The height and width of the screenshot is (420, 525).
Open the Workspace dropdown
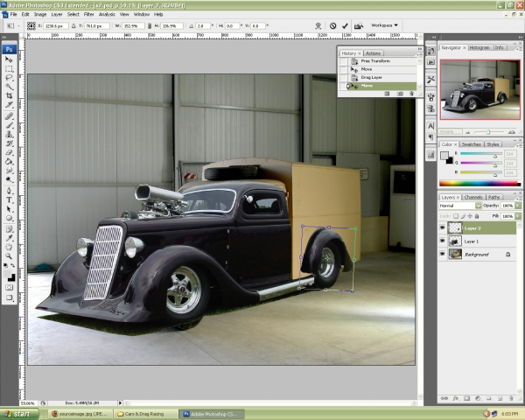384,25
